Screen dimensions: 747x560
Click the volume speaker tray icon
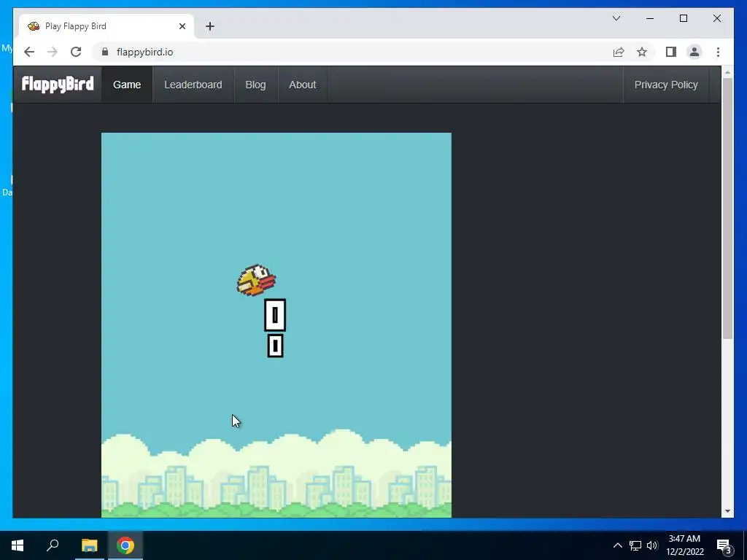(x=652, y=545)
